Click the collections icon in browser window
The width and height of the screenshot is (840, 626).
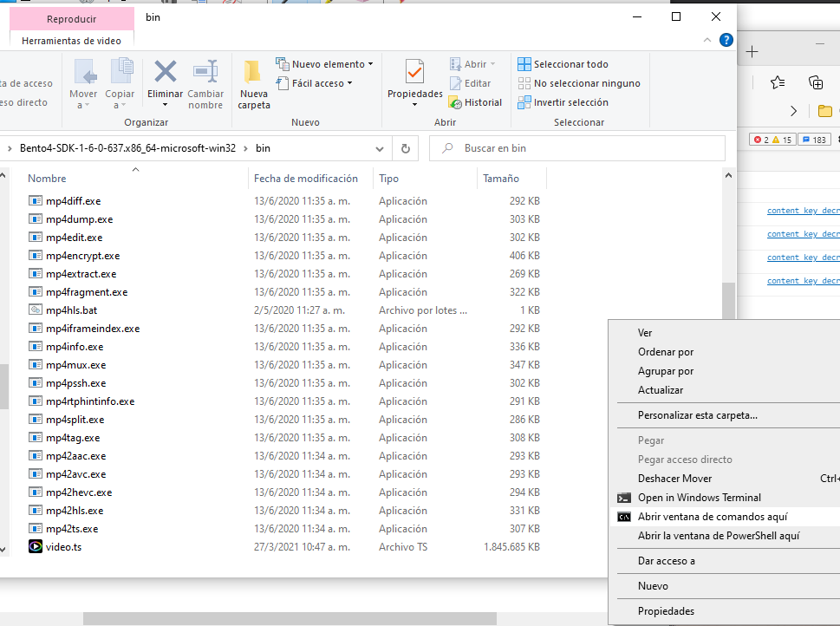click(x=816, y=82)
